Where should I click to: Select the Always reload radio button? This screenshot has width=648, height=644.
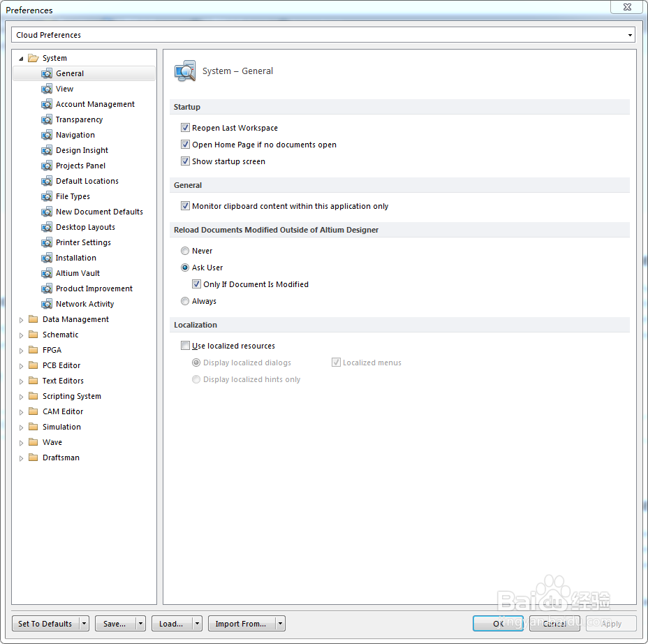pos(185,301)
